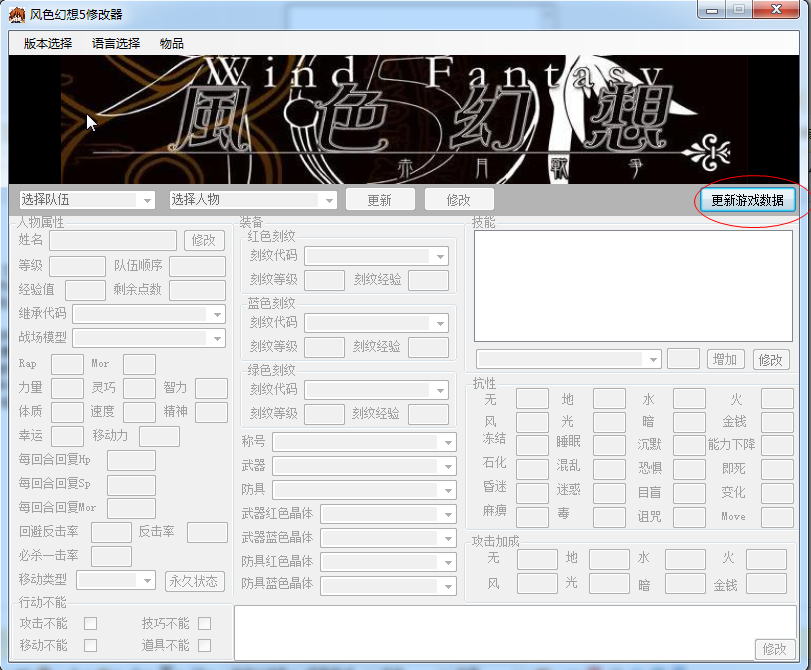This screenshot has height=670, width=811.
Task: Expand the 继承代码 dropdown
Action: point(149,314)
